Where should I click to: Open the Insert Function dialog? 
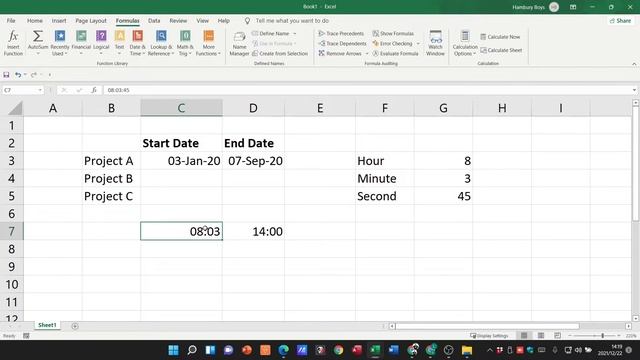coord(13,42)
